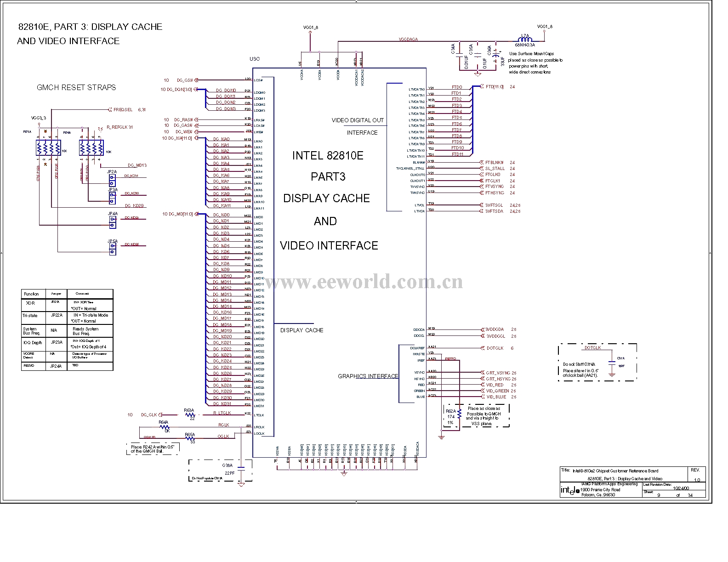
Task: Select the 3VDDCCL signal port
Action: [492, 336]
